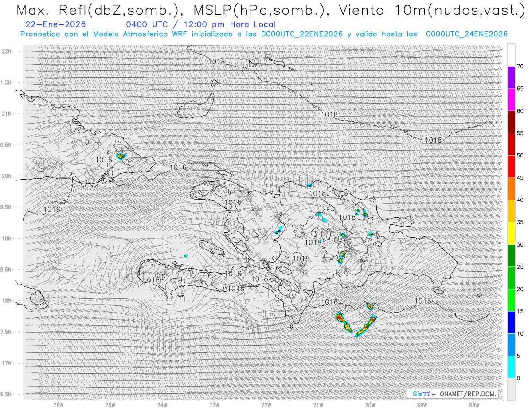
Task: Click the '1018' isobar label nearest the 22N line
Action: pos(216,62)
